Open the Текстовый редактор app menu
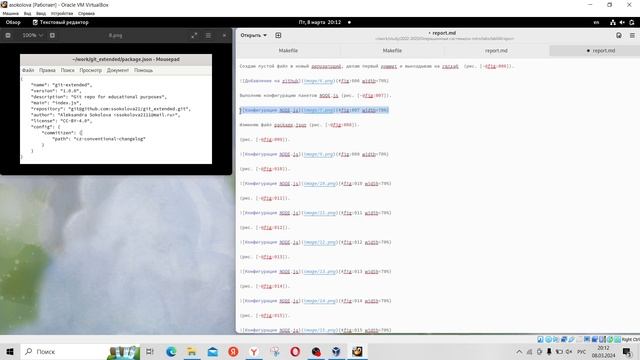 click(60, 22)
